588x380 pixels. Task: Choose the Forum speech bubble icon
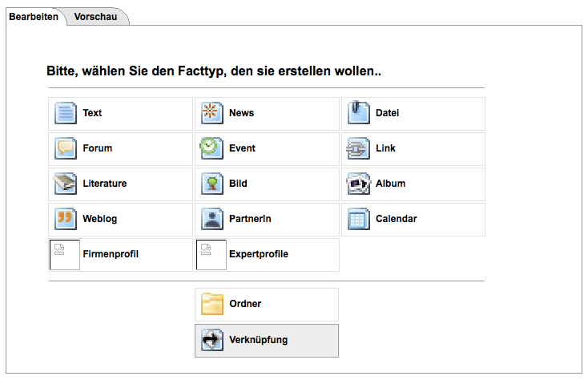click(x=65, y=149)
